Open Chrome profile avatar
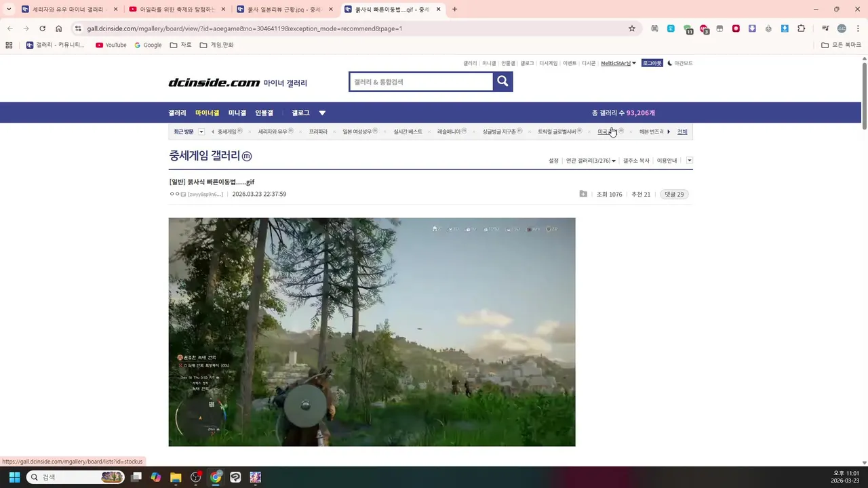Viewport: 868px width, 488px height. pos(842,28)
